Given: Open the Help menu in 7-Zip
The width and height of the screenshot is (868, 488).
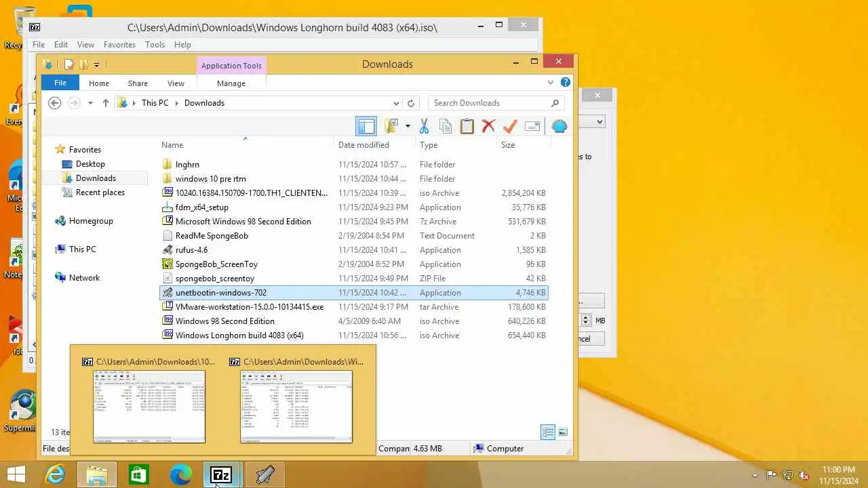Looking at the screenshot, I should (x=182, y=45).
